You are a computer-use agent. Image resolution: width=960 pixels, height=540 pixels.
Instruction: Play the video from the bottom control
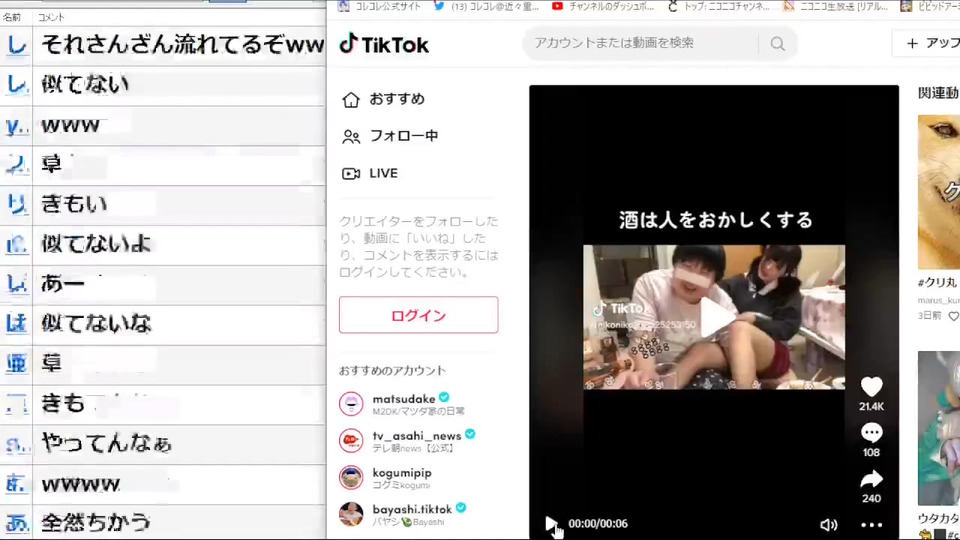pyautogui.click(x=551, y=523)
